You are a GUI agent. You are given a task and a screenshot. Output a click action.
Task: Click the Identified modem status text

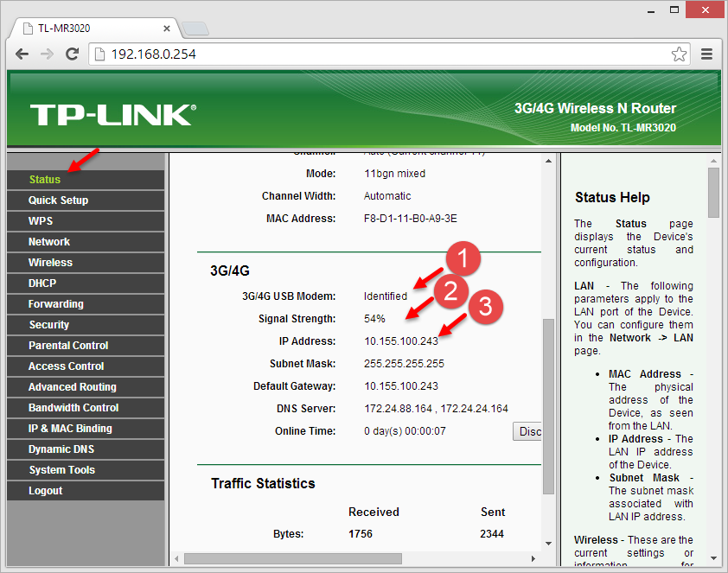tap(386, 296)
